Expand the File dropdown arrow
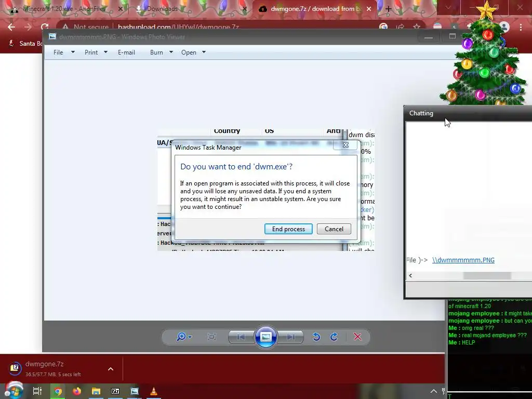 73,52
